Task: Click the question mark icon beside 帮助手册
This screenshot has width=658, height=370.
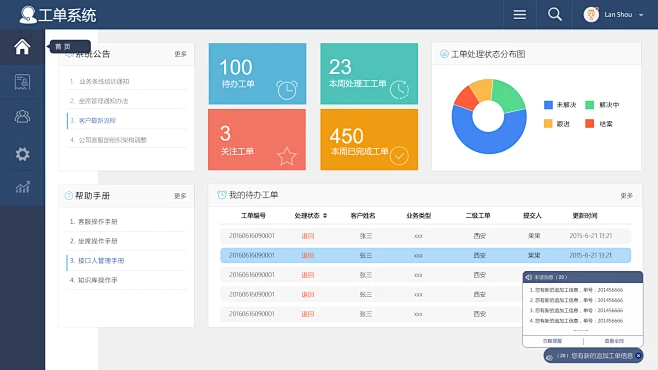Action: pos(68,195)
